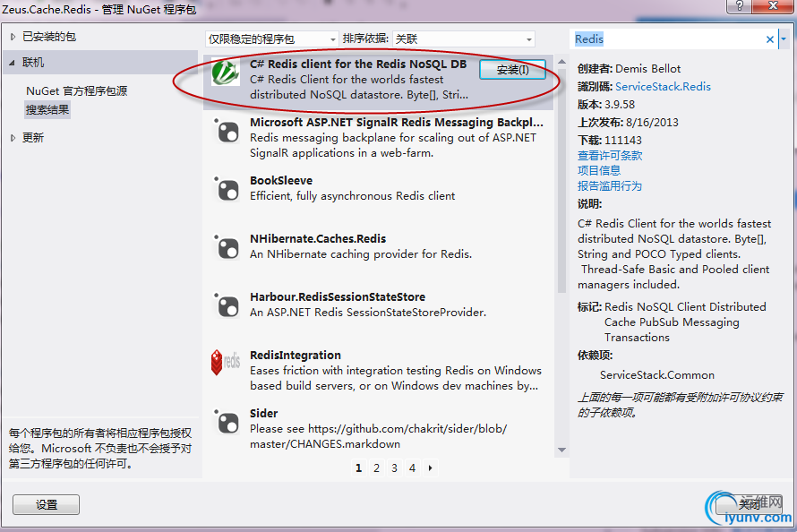The image size is (797, 532).
Task: Click the download count 111143
Action: tap(623, 141)
